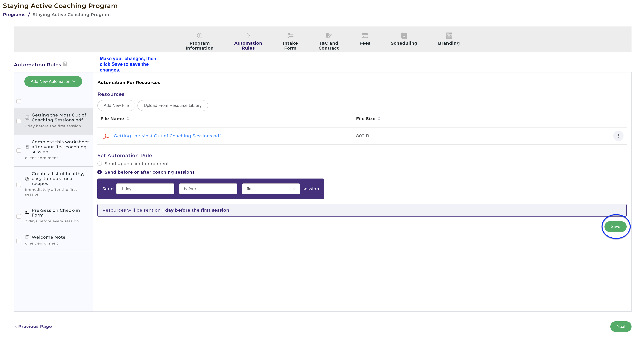This screenshot has height=337, width=644.
Task: Select Send before or after coaching sessions radio
Action: pos(99,172)
